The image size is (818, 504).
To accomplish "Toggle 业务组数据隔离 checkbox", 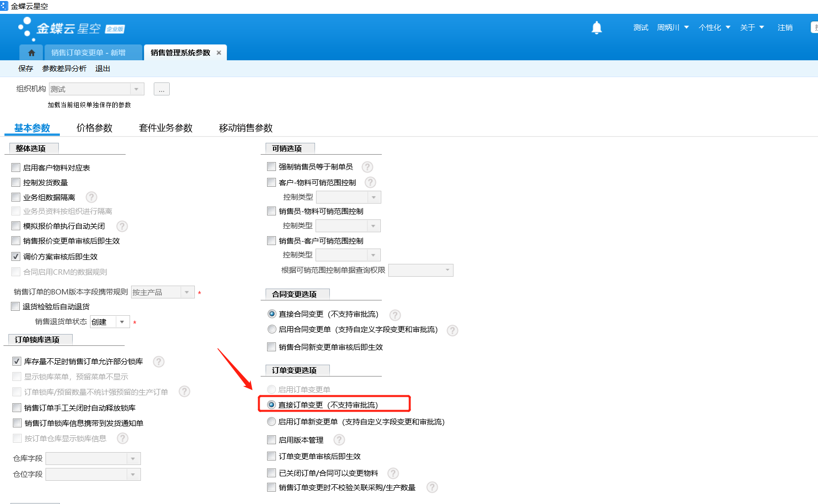I will point(16,197).
